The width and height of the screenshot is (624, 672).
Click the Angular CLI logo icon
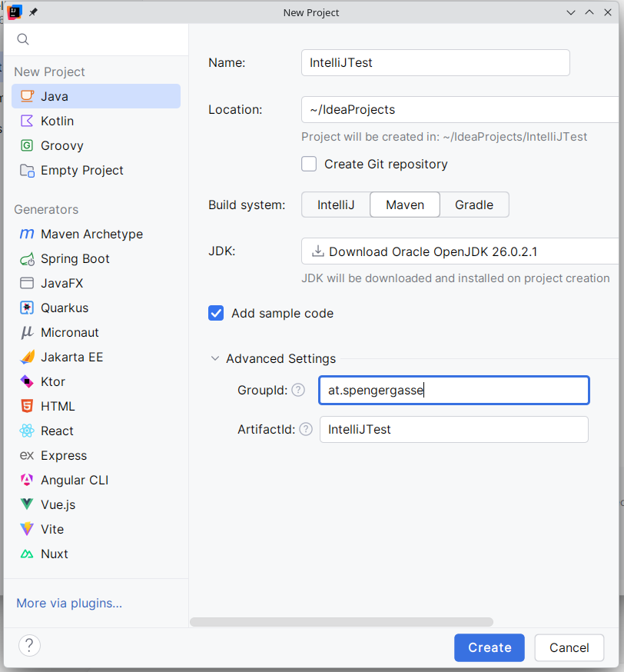(x=27, y=480)
